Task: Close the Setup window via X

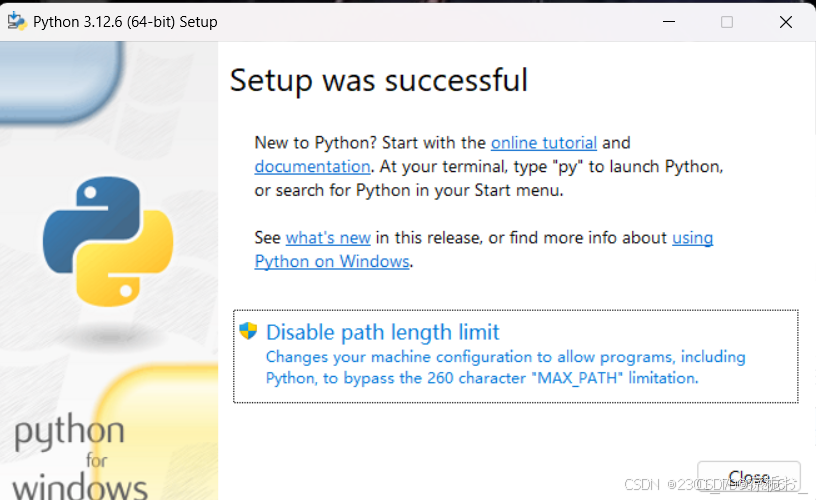Action: tap(786, 21)
